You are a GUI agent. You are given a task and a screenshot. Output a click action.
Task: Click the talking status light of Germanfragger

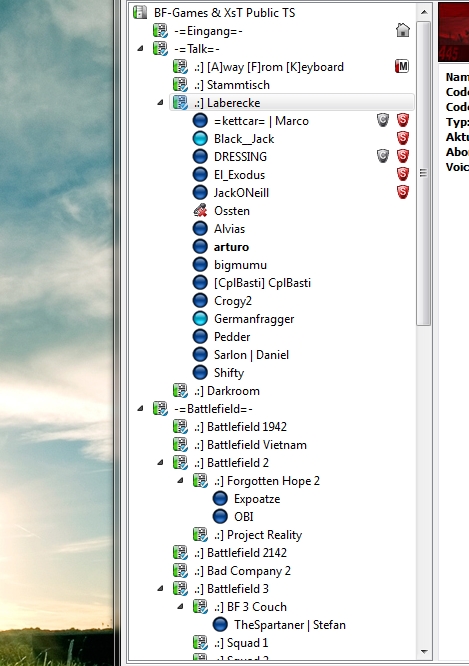(x=200, y=319)
